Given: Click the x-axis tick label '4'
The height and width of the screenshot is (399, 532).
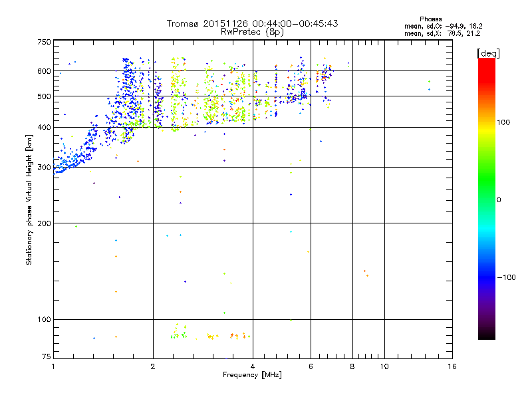Looking at the screenshot, I should pyautogui.click(x=253, y=366).
